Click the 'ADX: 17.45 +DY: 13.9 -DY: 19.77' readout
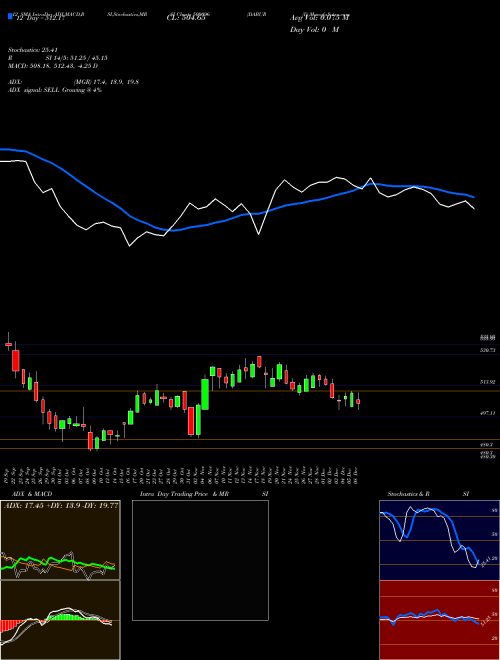This screenshot has width=500, height=660. 61,505
